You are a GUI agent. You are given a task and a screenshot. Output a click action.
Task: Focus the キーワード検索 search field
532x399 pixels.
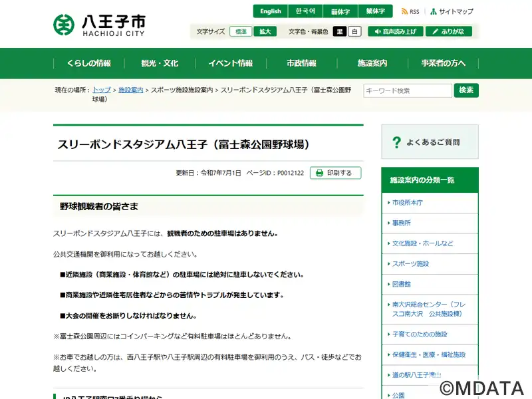[x=408, y=90]
